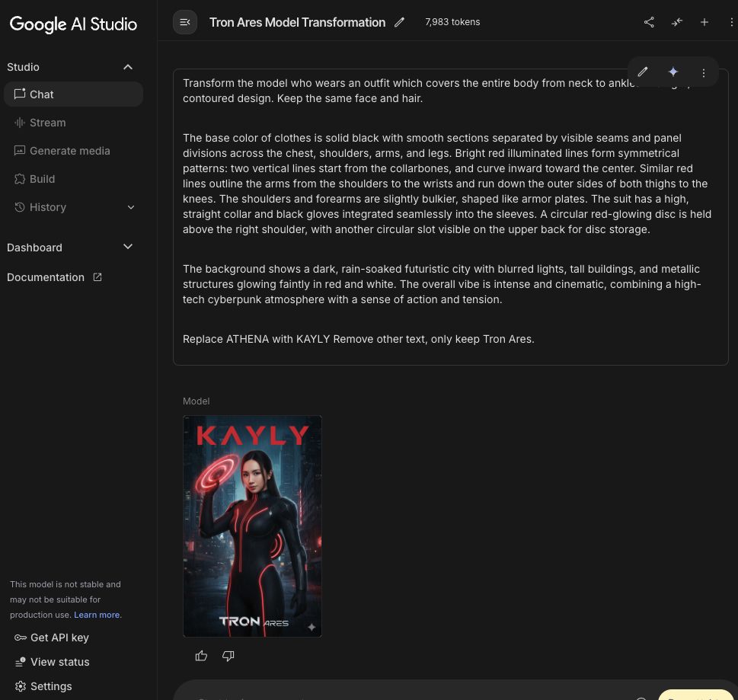Click the 7,983 tokens counter

452,22
